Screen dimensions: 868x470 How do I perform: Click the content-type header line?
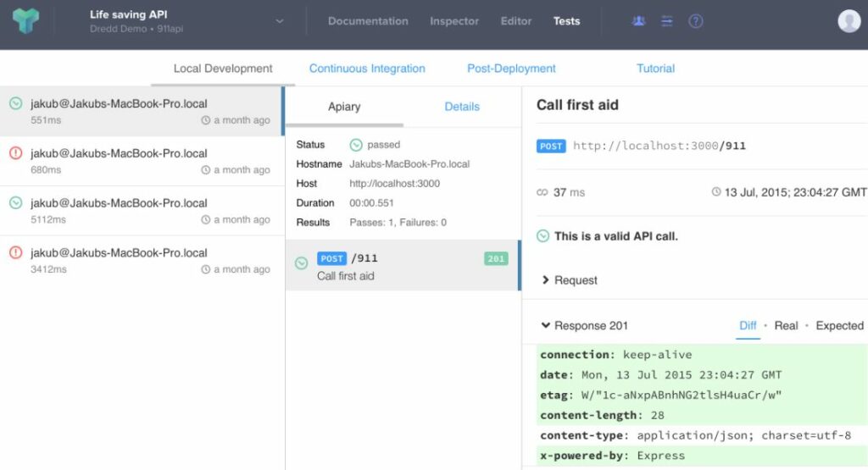point(702,435)
